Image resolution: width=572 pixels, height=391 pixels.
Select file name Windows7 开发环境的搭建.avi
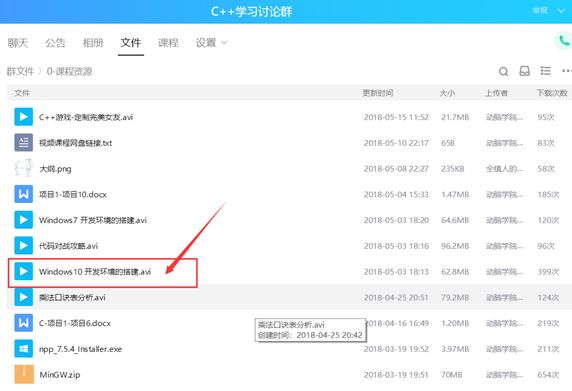[93, 220]
